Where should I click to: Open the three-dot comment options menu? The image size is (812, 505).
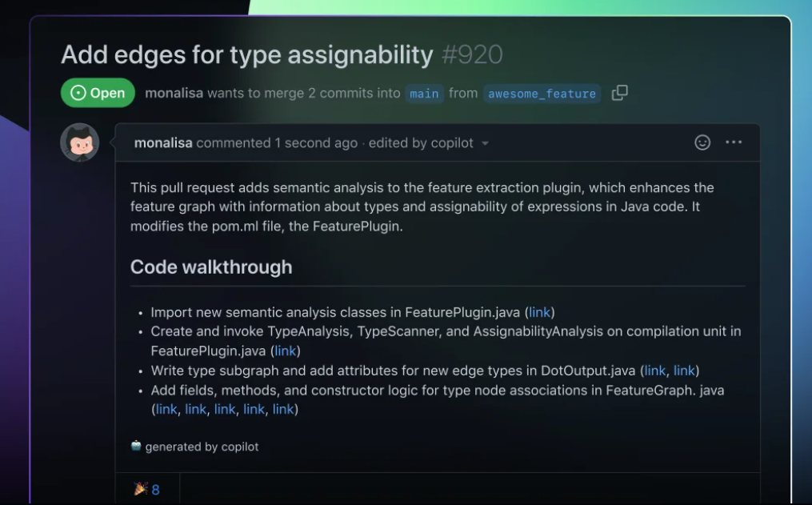[x=734, y=142]
